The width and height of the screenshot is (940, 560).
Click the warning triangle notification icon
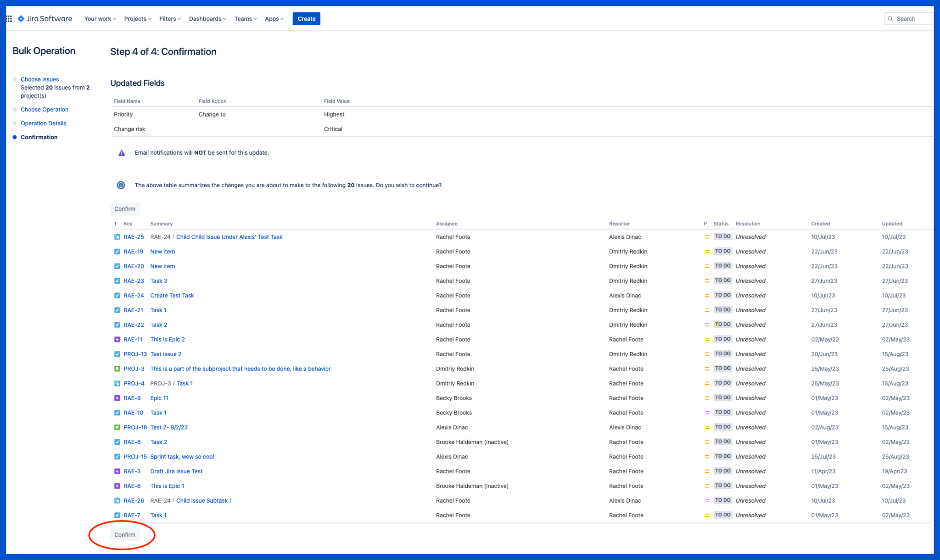coord(120,152)
